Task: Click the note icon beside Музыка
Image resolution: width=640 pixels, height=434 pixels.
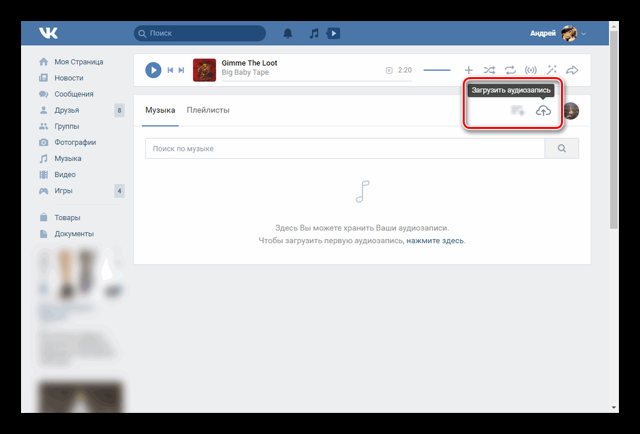Action: click(43, 158)
